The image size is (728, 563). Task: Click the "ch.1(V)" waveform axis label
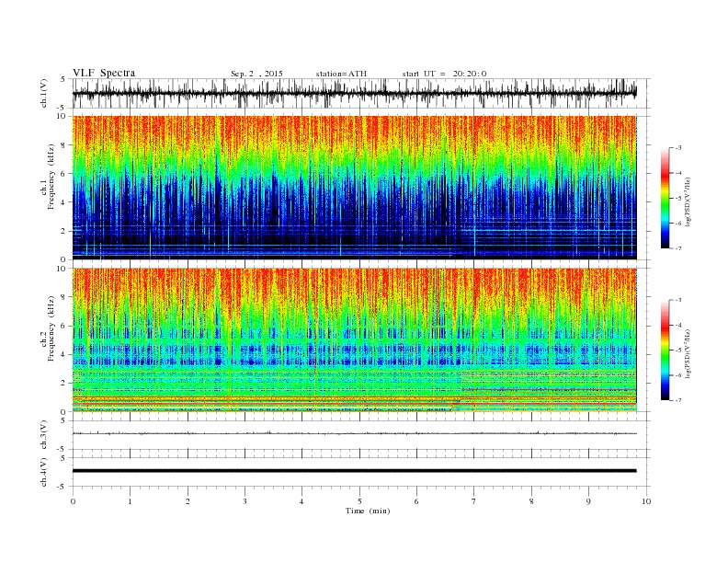(x=43, y=93)
